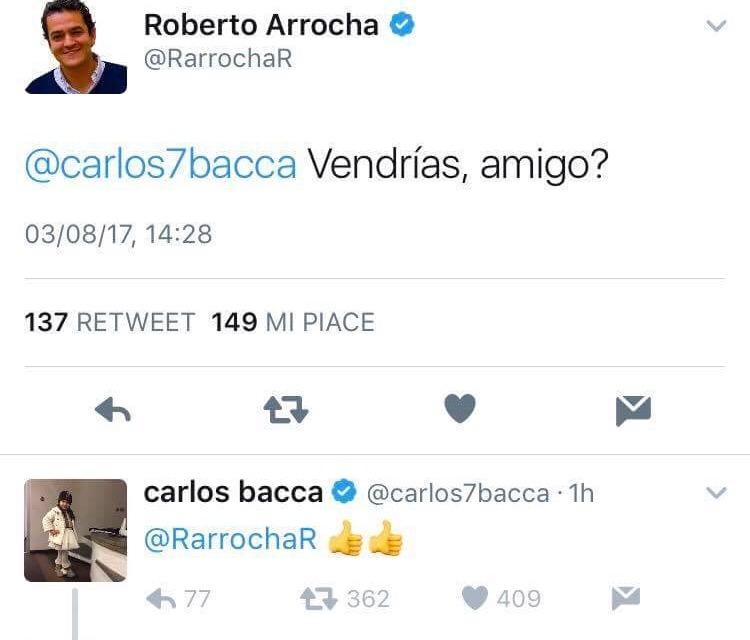Open the @RarrochaR mention in reply
The image size is (750, 640).
(x=230, y=539)
